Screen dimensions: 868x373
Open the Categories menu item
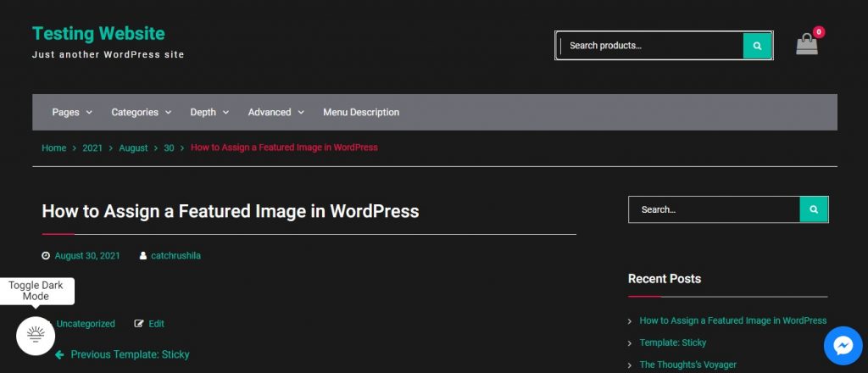click(x=135, y=113)
